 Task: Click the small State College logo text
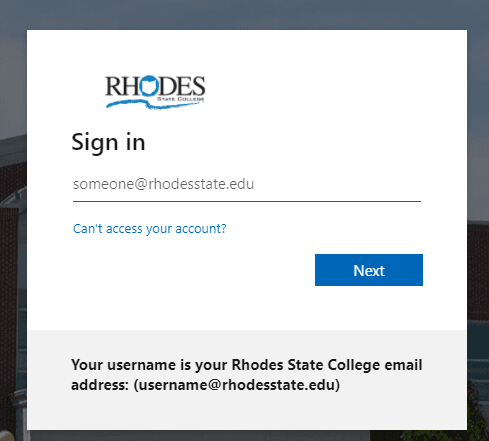pyautogui.click(x=181, y=99)
